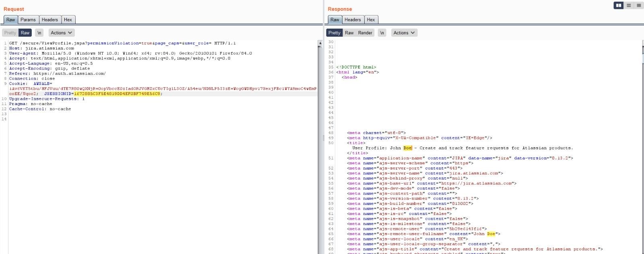This screenshot has height=254, width=644.
Task: Click the highlighted JSESSIONID cookie value
Action: click(x=117, y=94)
